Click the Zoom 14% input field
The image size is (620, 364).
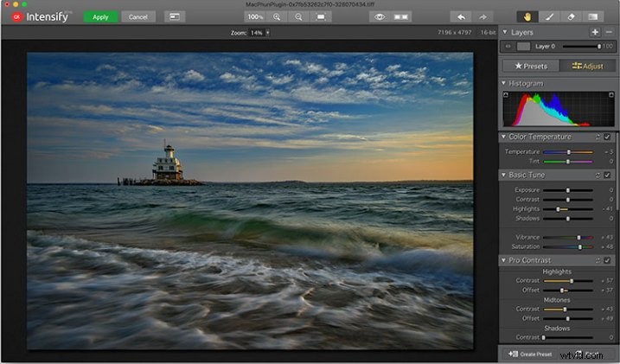tap(257, 33)
